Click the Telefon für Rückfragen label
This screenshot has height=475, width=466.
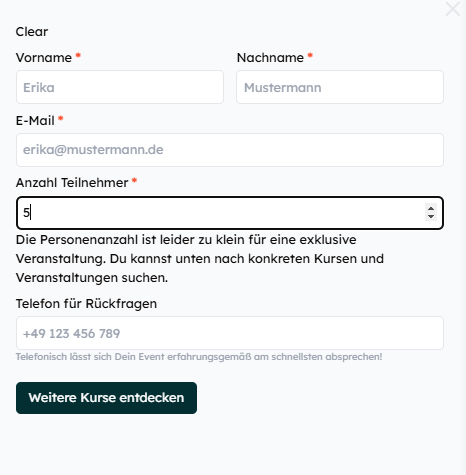pos(86,304)
